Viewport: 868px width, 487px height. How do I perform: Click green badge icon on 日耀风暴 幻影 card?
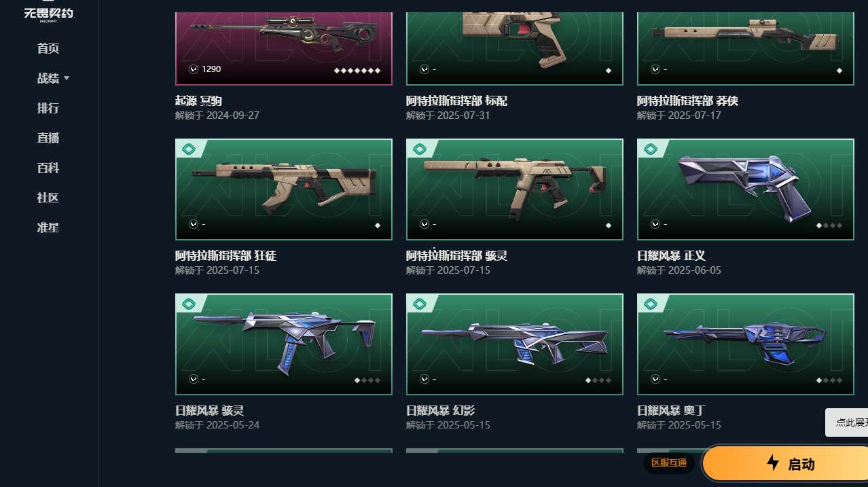[420, 304]
